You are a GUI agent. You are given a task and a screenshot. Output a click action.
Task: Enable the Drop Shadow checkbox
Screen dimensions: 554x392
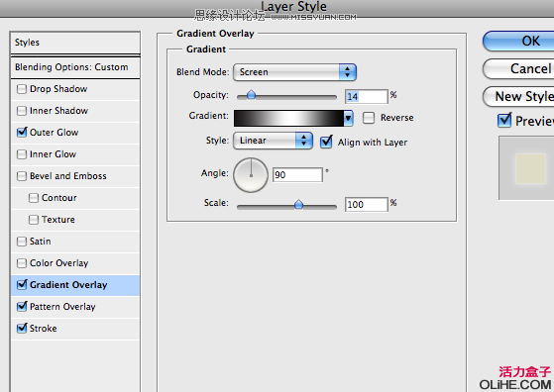22,89
